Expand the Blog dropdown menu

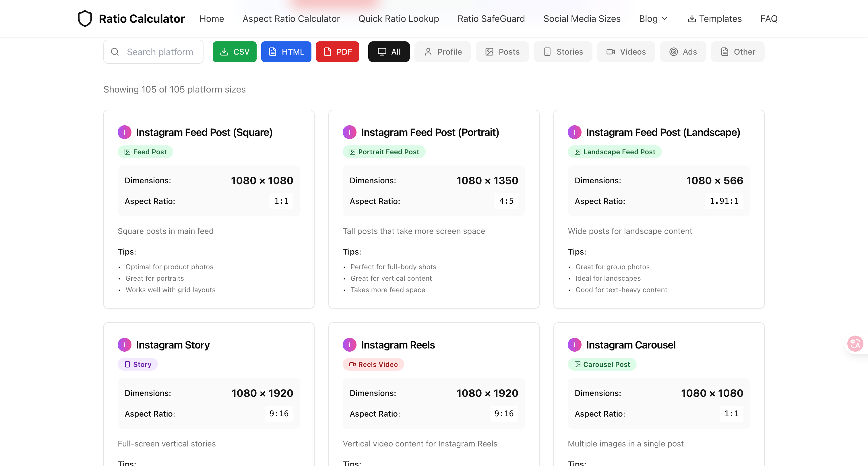pos(653,19)
